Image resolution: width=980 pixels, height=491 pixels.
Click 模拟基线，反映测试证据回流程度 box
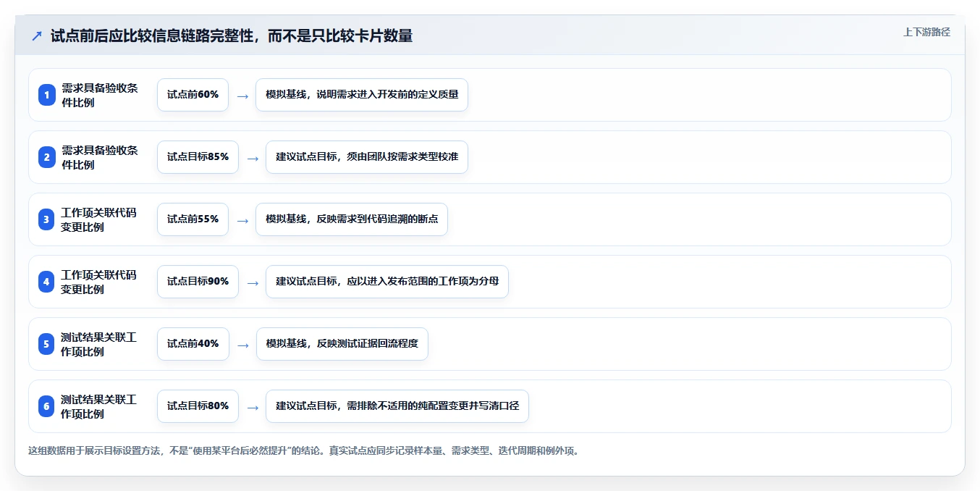[x=342, y=344]
